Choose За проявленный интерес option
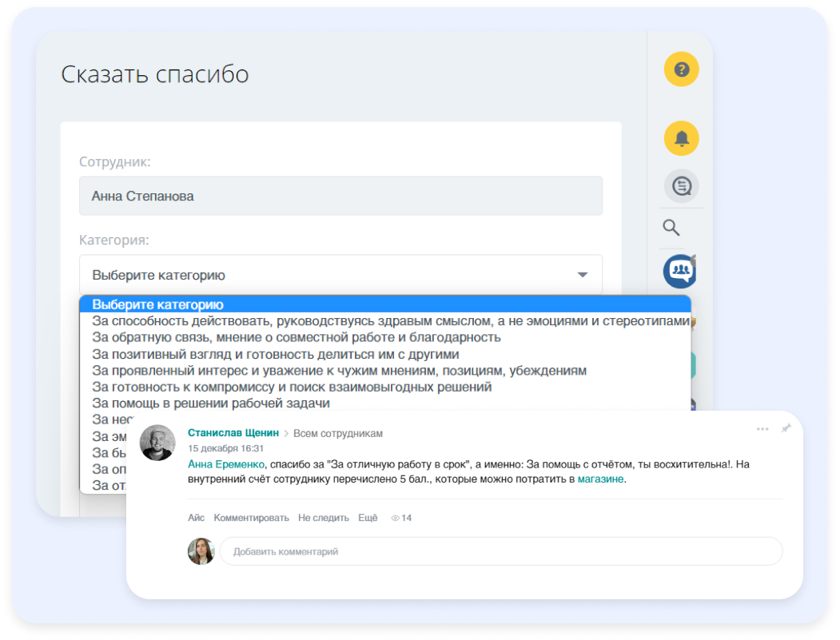 385,371
